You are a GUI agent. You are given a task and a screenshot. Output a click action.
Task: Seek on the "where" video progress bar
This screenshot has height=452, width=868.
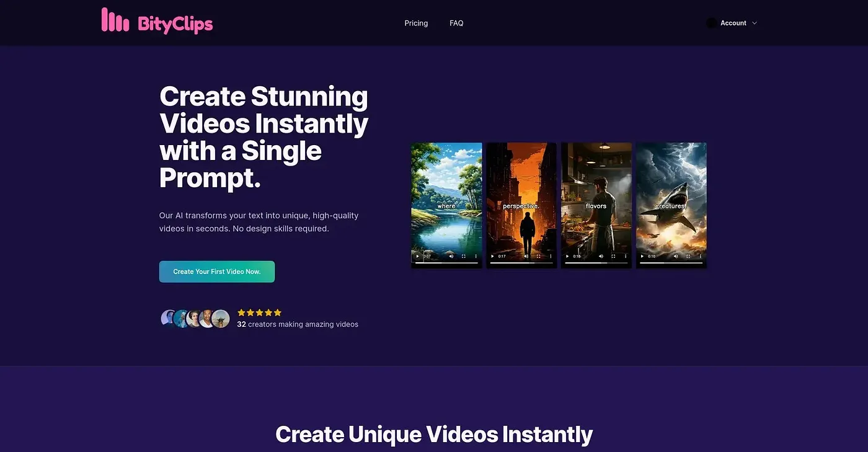(x=446, y=263)
